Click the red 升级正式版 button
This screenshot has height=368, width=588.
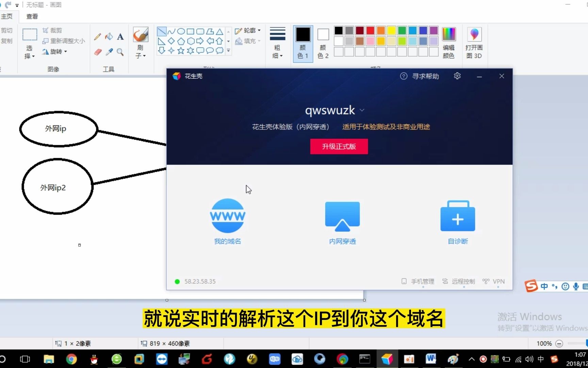[339, 147]
